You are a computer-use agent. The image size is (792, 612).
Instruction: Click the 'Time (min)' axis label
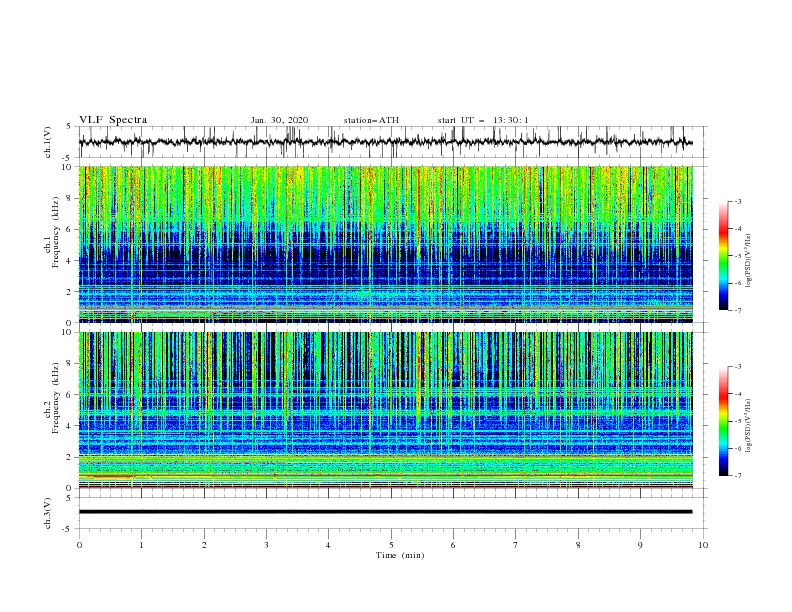(400, 555)
